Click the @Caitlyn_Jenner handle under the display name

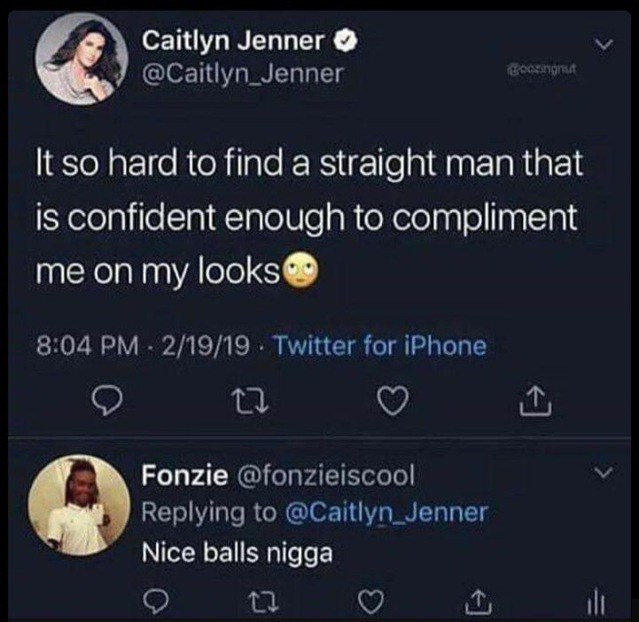click(244, 74)
